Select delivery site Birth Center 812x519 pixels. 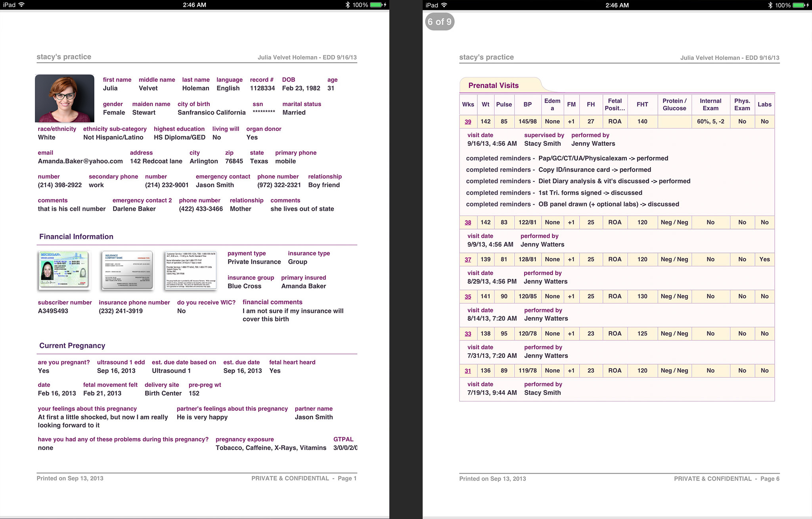pos(163,394)
